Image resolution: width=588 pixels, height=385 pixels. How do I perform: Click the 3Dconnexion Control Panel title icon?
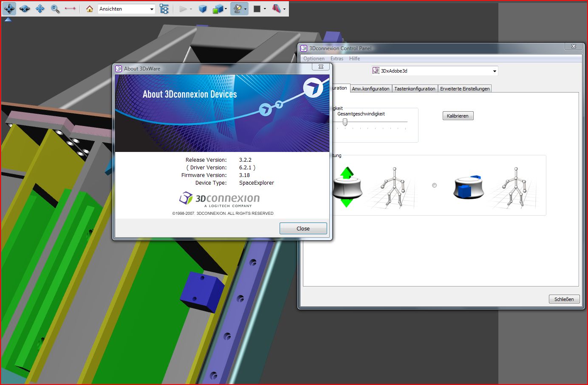[304, 48]
